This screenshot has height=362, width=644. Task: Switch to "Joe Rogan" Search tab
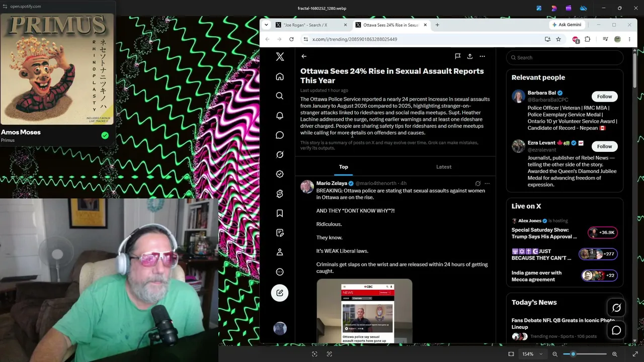tap(311, 25)
